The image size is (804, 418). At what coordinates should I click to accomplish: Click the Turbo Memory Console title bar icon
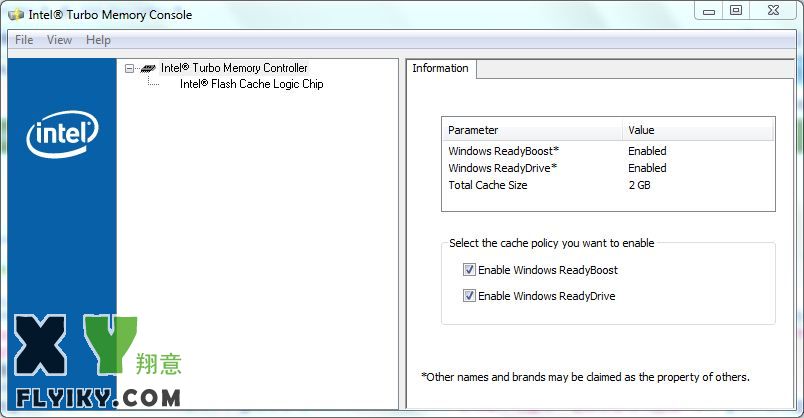16,14
